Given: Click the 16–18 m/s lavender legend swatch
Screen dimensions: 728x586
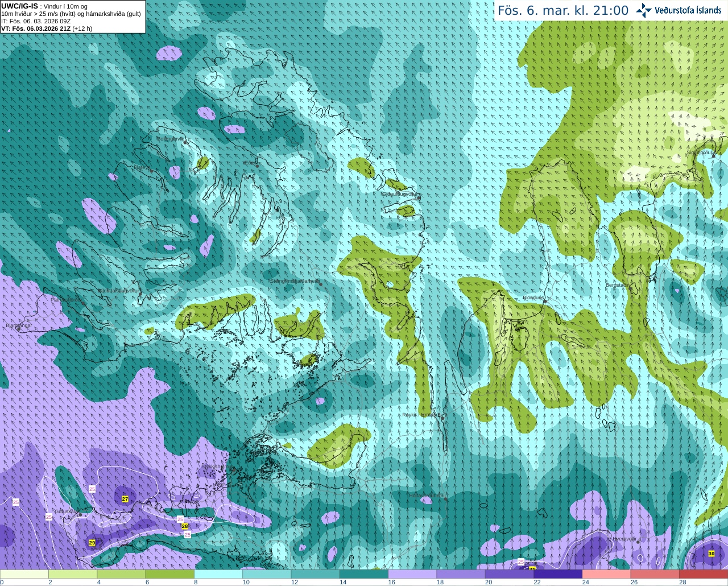Looking at the screenshot, I should point(412,574).
